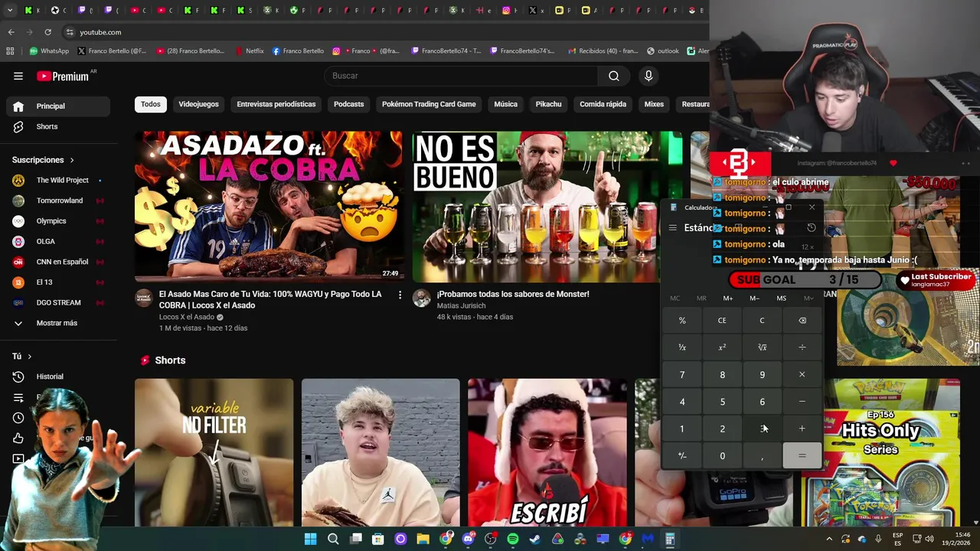Open the Apps grid in the bookmarks bar
Screen dimensions: 980x551
pos(10,51)
